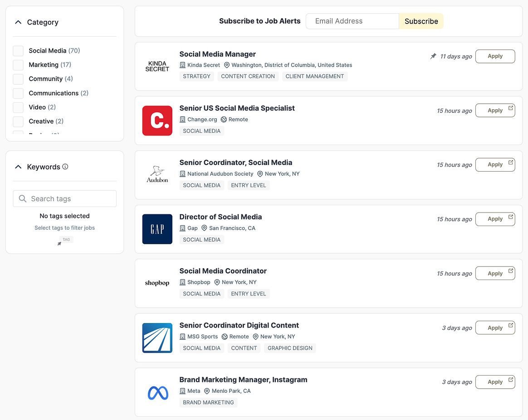Click the tag illustration under Select tags
This screenshot has width=528, height=420.
[x=65, y=241]
